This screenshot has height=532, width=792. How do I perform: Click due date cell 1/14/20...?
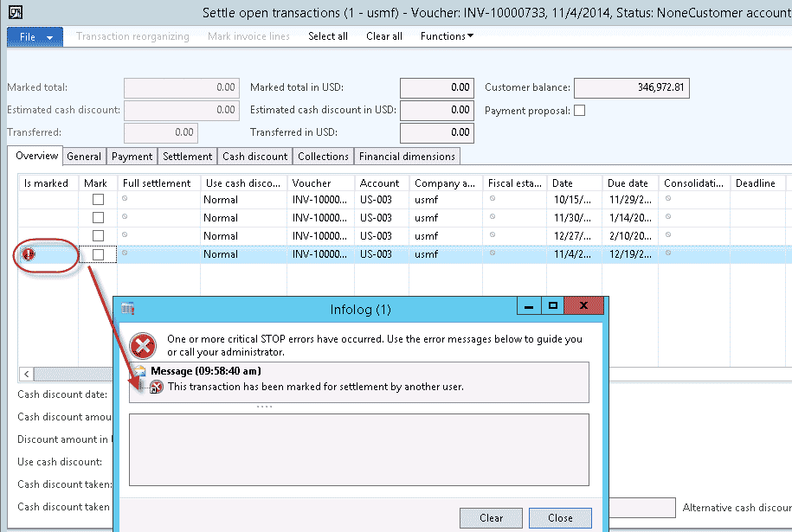630,217
